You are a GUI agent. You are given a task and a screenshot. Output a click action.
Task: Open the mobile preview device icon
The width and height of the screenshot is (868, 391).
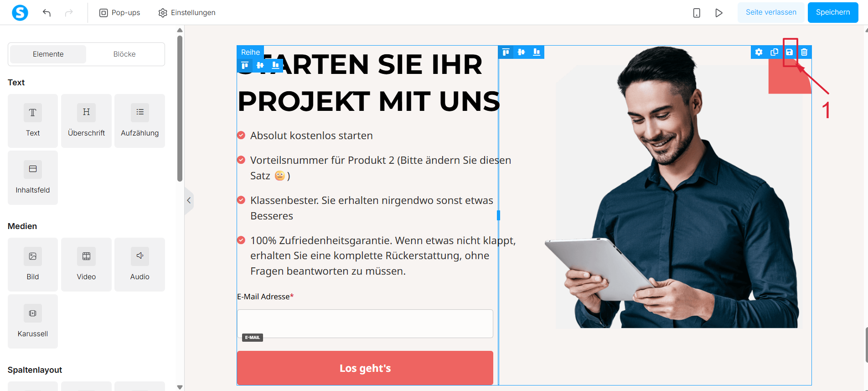[697, 13]
